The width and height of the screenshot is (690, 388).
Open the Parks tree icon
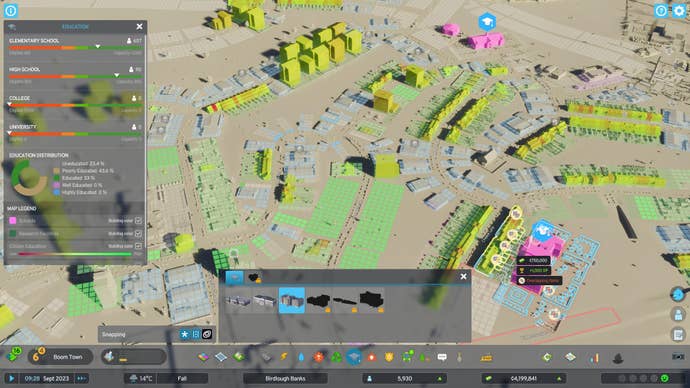click(x=423, y=357)
